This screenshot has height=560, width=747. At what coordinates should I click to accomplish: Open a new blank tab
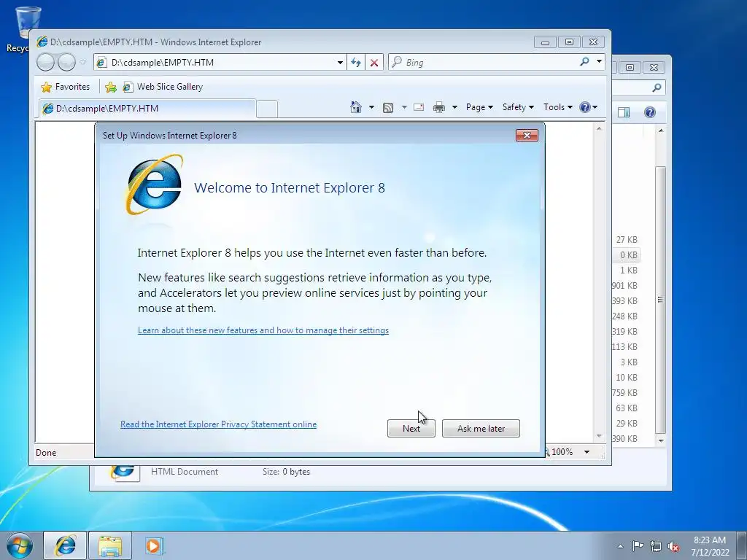[267, 109]
